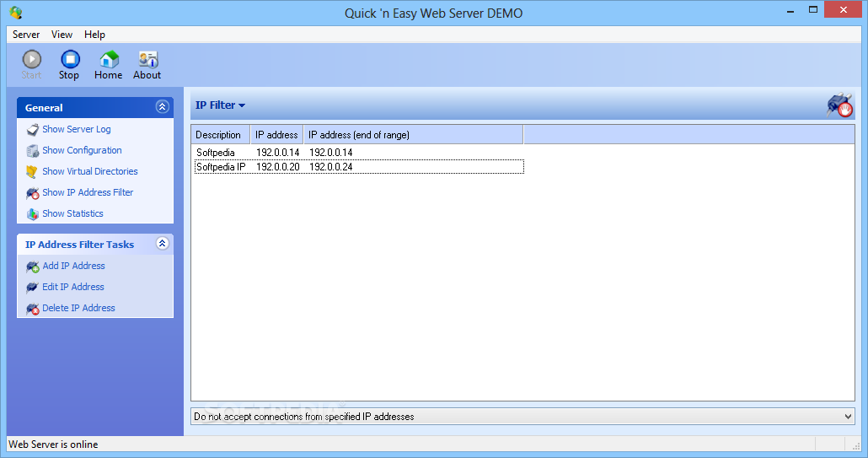Collapse the General panel
Screen dimensions: 868x458
[x=162, y=107]
